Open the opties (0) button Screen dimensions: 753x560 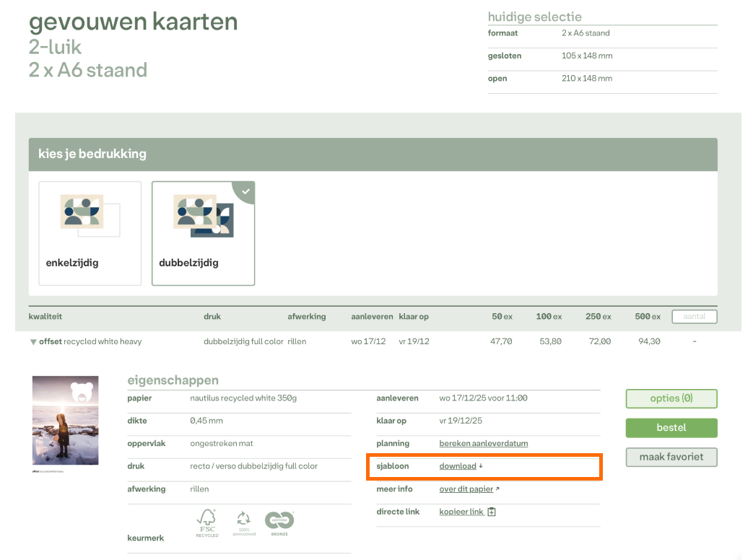coord(671,398)
